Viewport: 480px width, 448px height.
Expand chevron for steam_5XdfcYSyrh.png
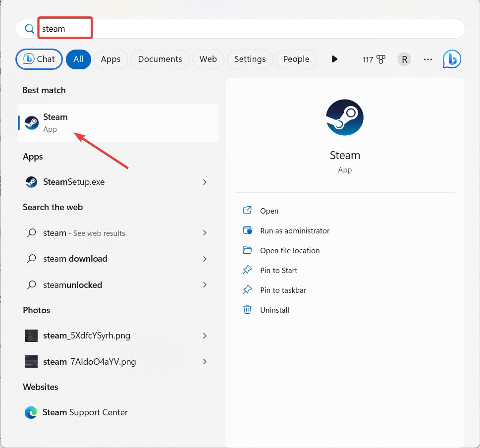click(205, 336)
